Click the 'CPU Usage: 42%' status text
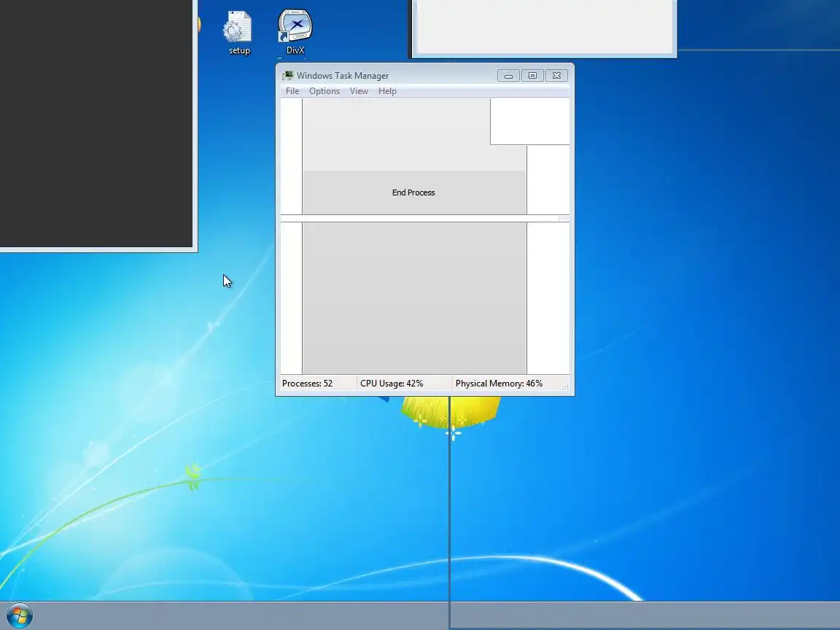 (x=392, y=384)
